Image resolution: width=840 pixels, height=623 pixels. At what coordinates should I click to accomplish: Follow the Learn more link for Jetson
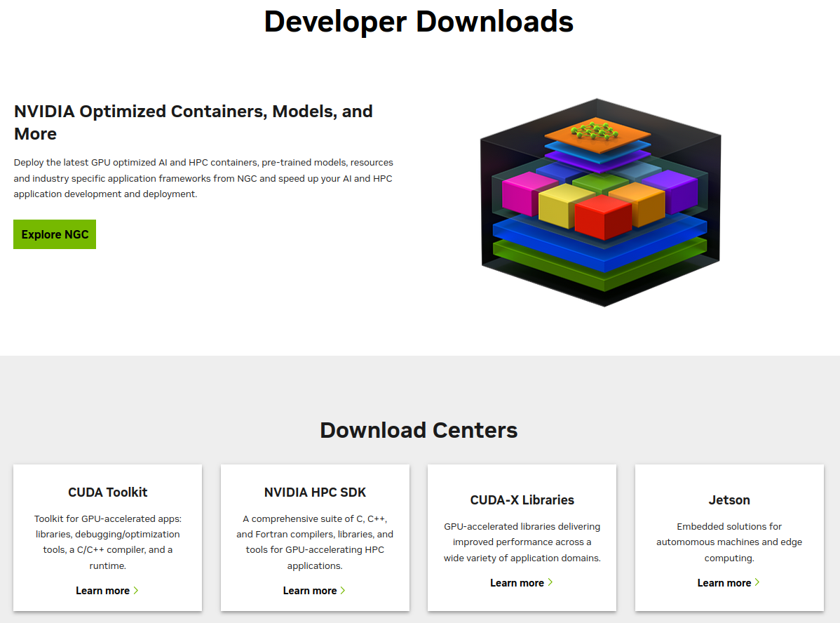(x=724, y=583)
